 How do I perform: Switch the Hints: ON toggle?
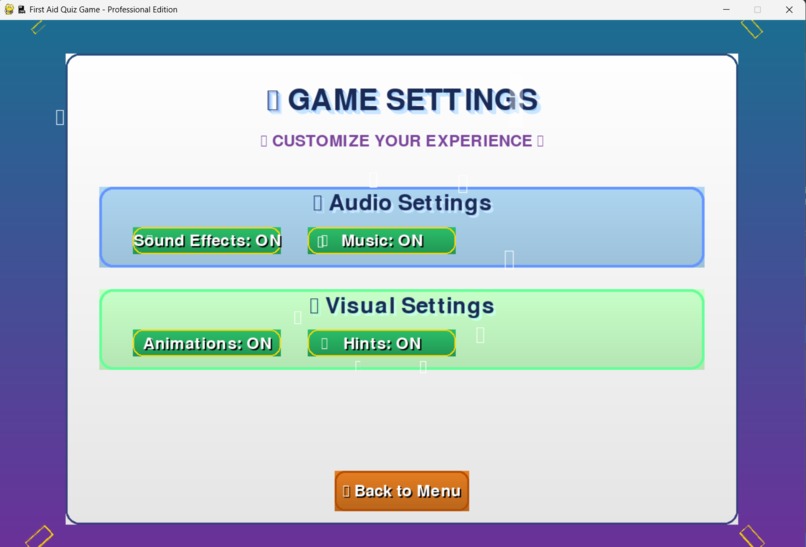(x=381, y=343)
